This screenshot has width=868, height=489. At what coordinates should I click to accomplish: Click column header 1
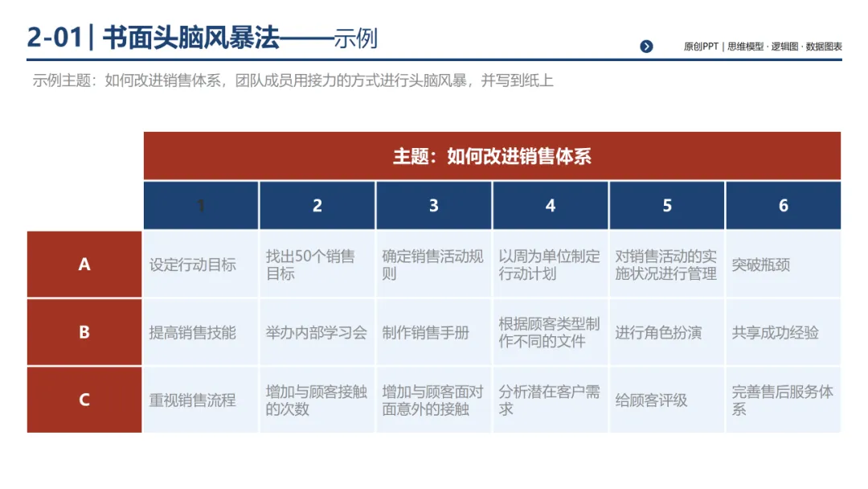click(200, 205)
